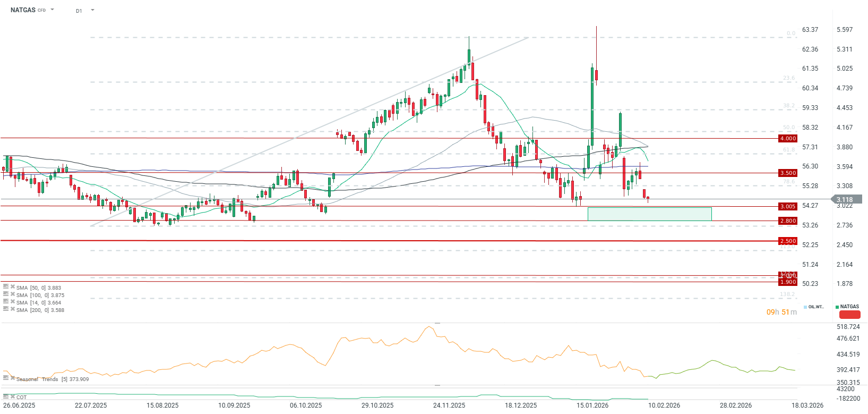Click the 10.09.2025 date on the time axis
The width and height of the screenshot is (868, 414).
(234, 405)
